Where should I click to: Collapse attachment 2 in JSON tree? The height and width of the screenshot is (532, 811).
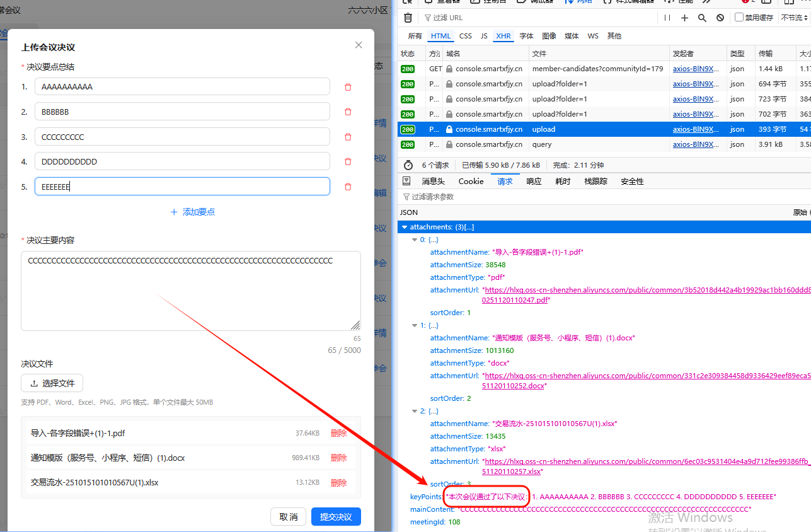(x=415, y=410)
